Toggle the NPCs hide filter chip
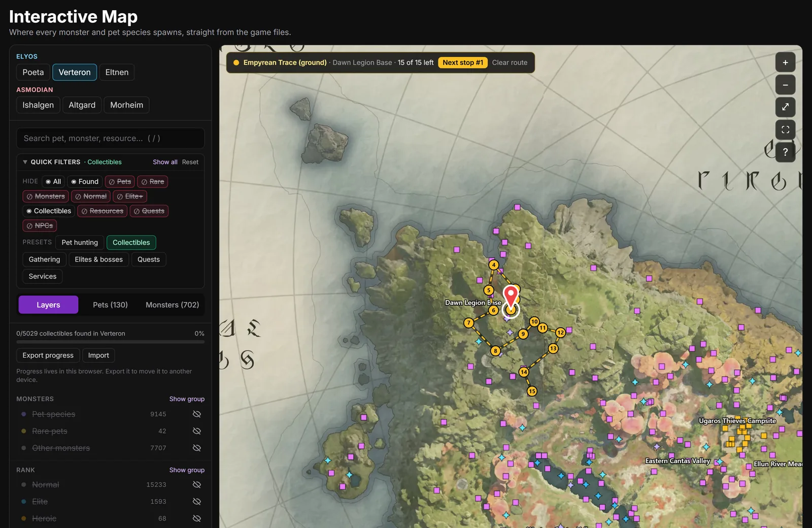This screenshot has width=812, height=528. [x=40, y=226]
